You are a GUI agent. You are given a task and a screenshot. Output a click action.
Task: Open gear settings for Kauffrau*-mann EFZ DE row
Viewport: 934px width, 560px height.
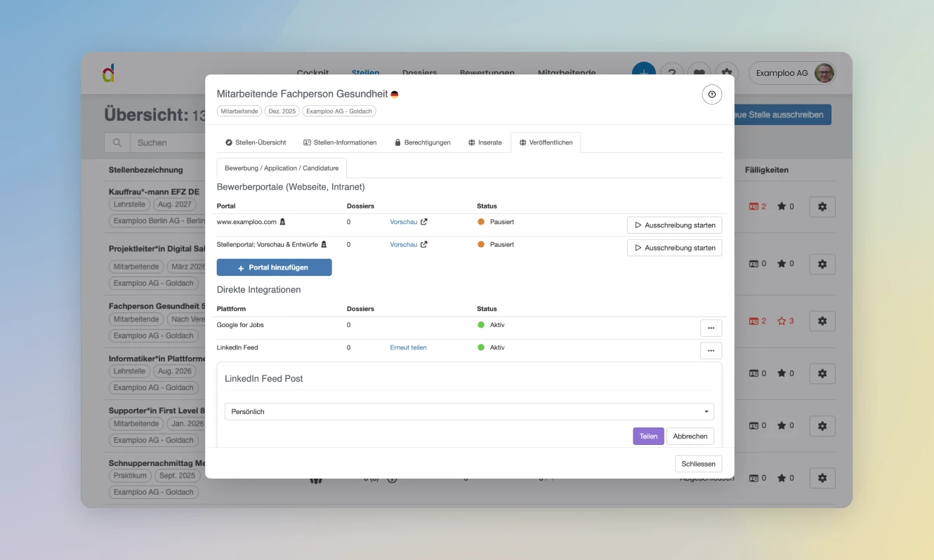(x=822, y=207)
